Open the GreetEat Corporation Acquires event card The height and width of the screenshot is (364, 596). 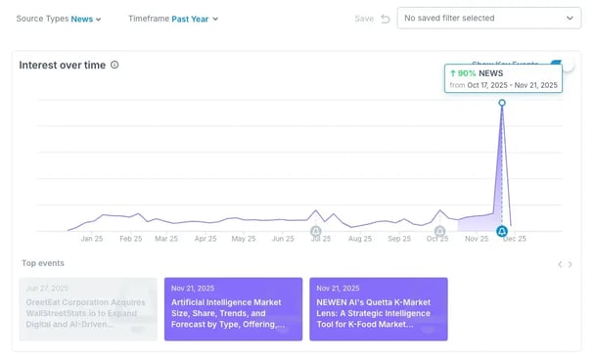tap(88, 309)
